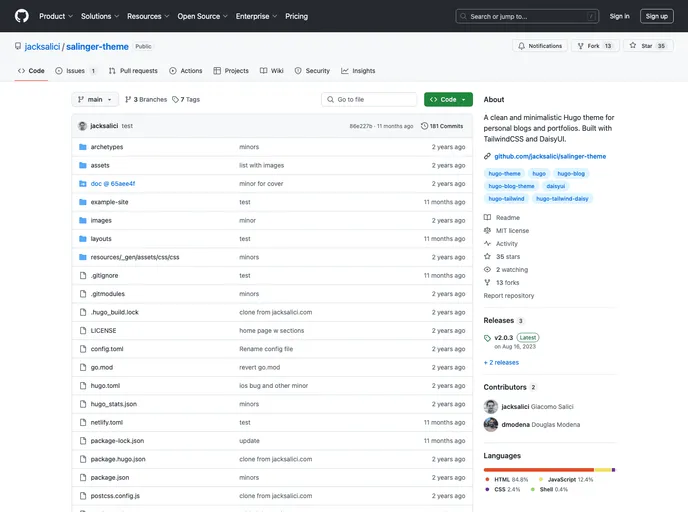
Task: Click the GitHub logo icon
Action: pos(22,16)
